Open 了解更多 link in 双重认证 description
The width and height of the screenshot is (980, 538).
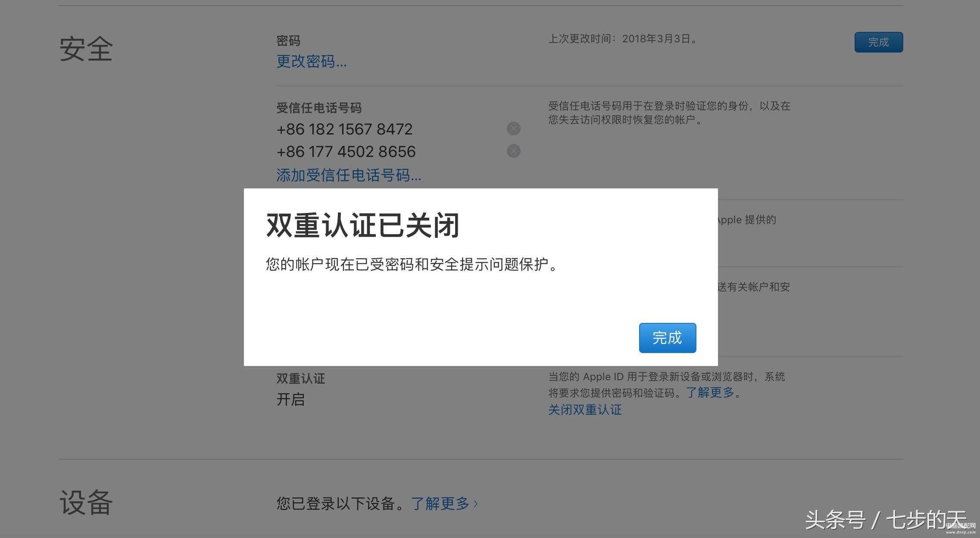(x=710, y=392)
